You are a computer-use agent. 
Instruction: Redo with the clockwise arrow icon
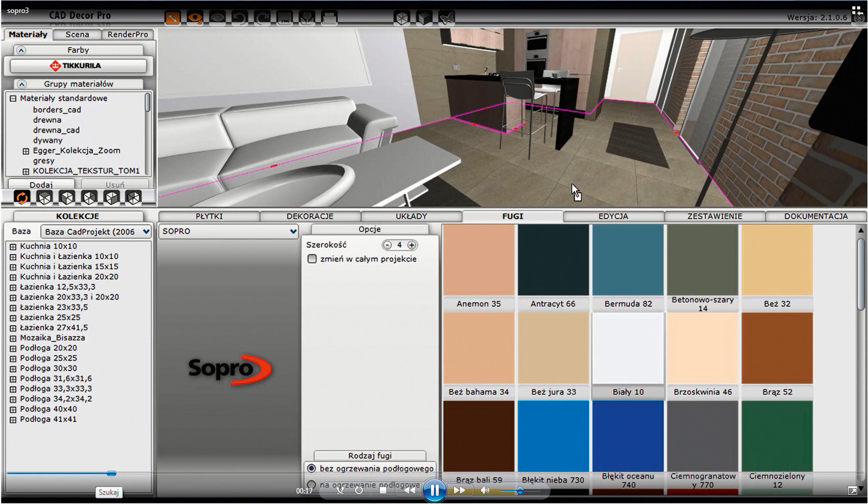pos(262,18)
